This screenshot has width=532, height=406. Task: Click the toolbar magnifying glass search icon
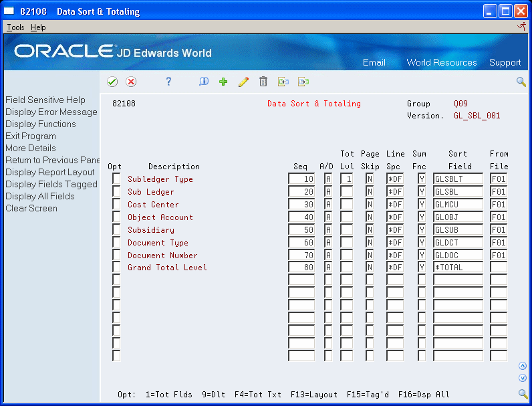point(521,82)
